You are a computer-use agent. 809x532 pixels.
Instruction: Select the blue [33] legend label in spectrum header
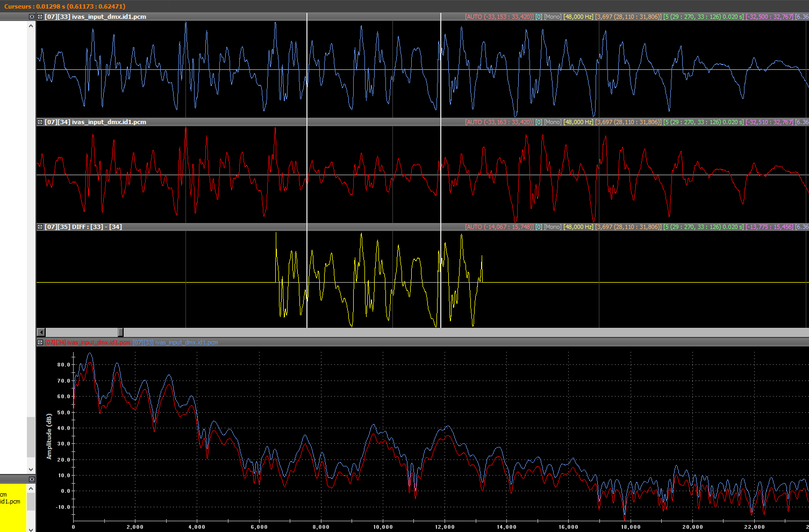pos(175,342)
